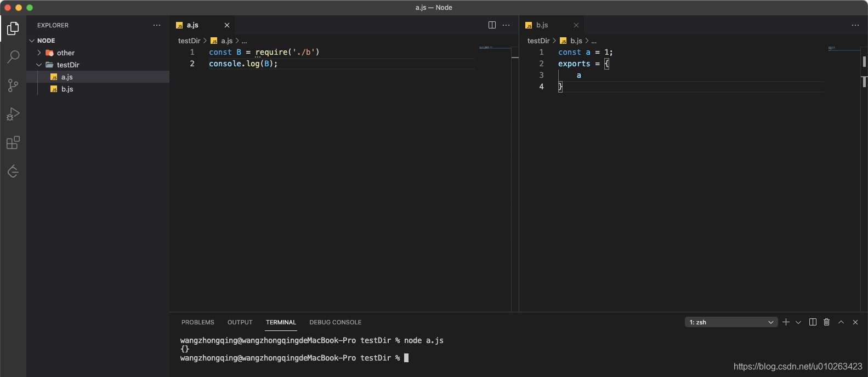Click testDir breadcrumb in b.js editor
868x377 pixels.
click(x=538, y=41)
